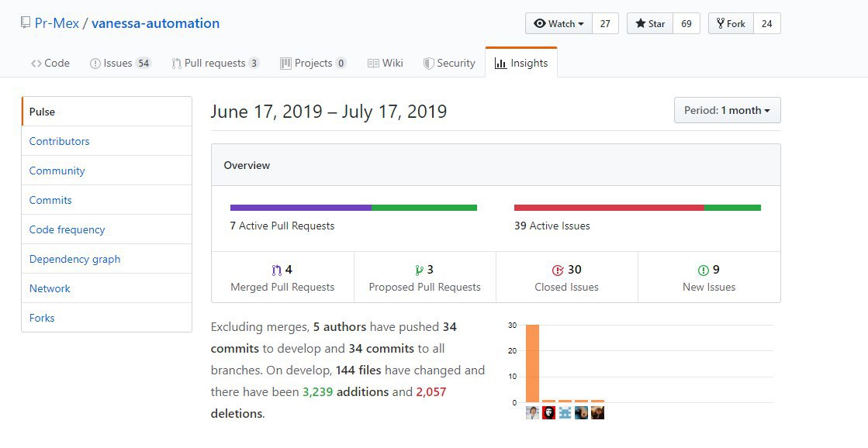Open the last brown contributor avatar
Screen dimensions: 868x448
tap(597, 412)
